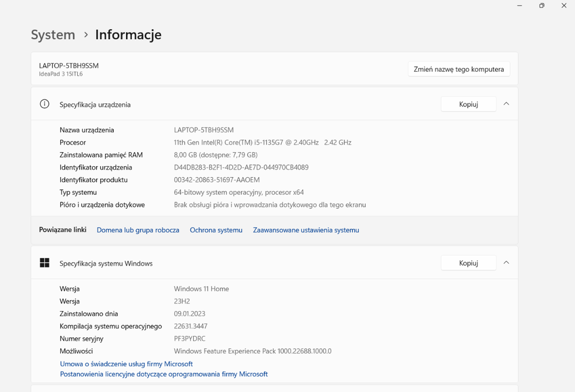Click the Windows logo icon
Screen dimensions: 575x392
pyautogui.click(x=44, y=263)
